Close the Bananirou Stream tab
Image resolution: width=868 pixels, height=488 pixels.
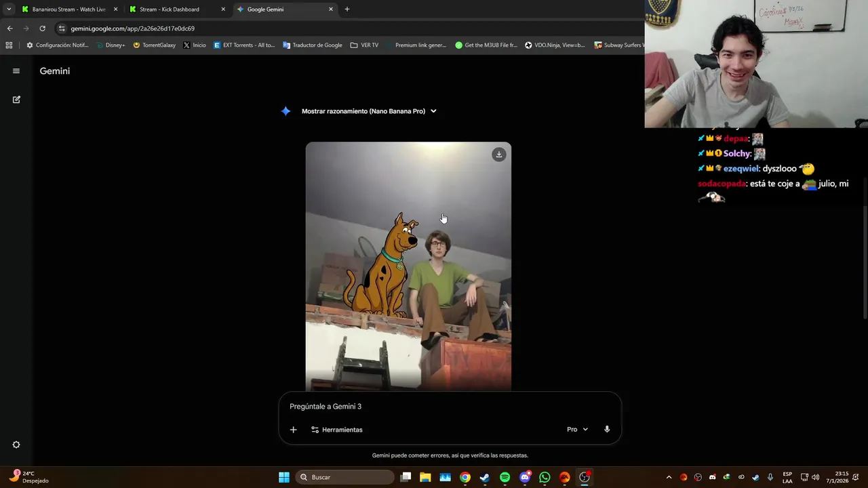click(115, 9)
